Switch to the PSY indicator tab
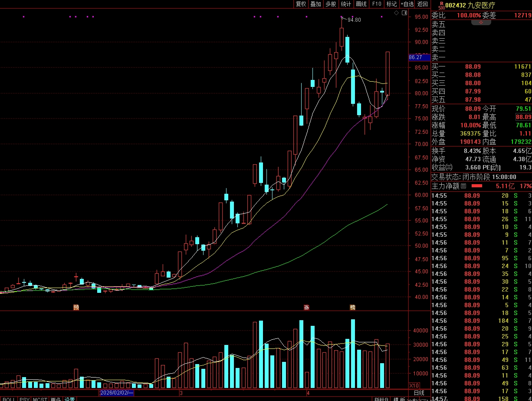 (x=24, y=399)
